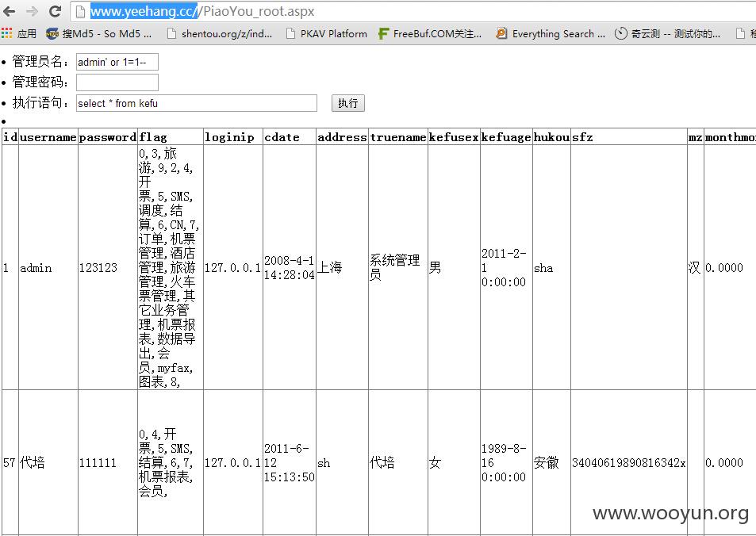Open the PKAV Platform bookmark

(x=326, y=34)
